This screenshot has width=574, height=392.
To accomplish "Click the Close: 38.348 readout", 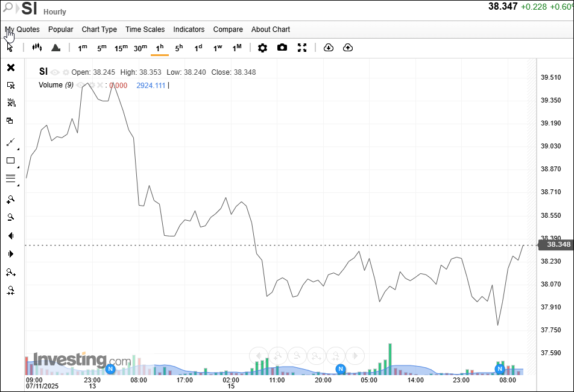I will [x=233, y=72].
